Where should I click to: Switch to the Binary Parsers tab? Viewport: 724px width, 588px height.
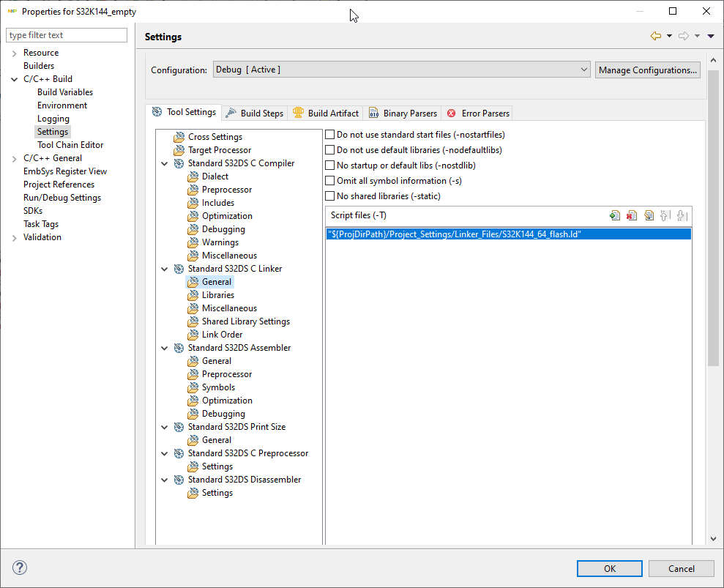pos(403,113)
